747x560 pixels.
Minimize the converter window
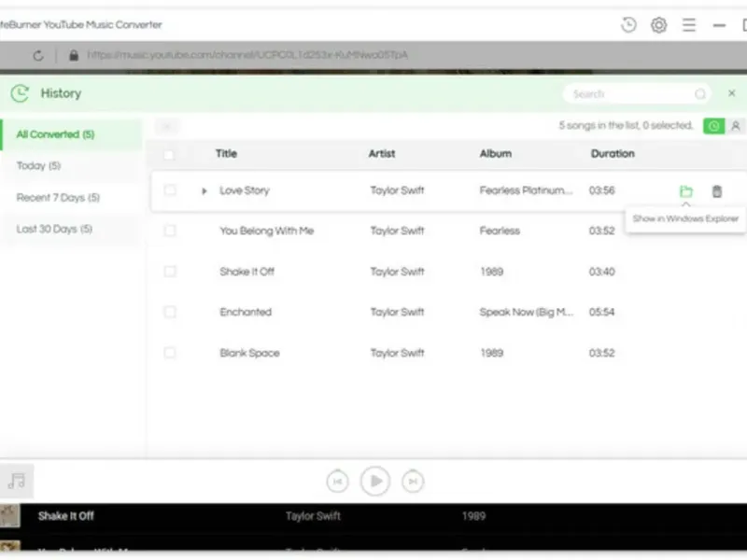(719, 25)
